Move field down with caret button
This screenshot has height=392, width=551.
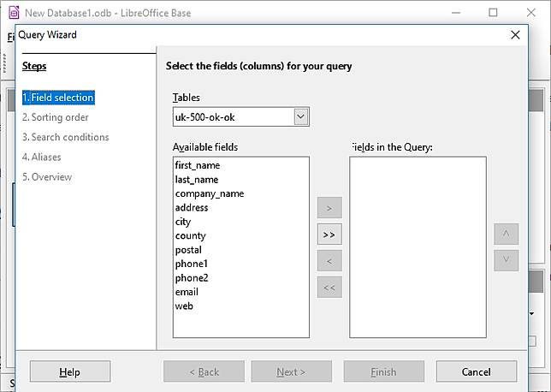click(506, 260)
